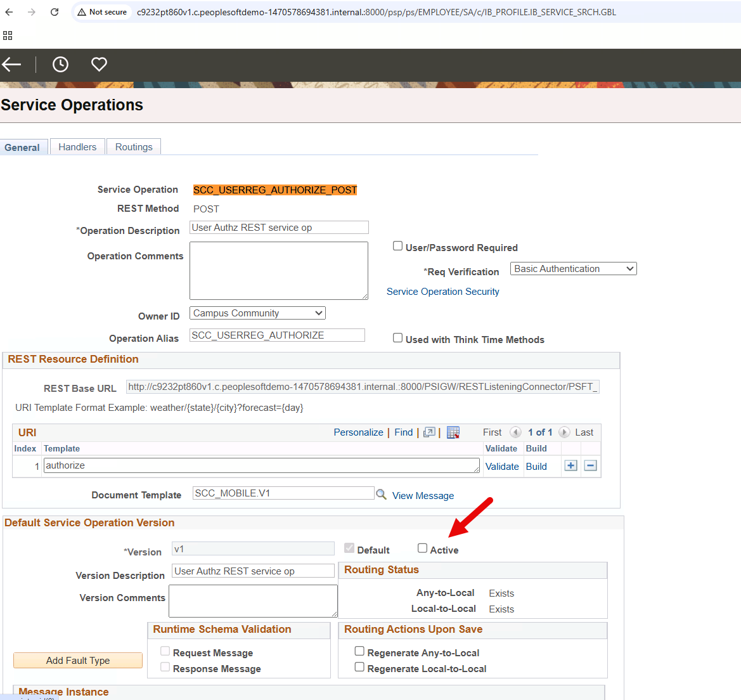Switch to the Handlers tab

[x=77, y=147]
